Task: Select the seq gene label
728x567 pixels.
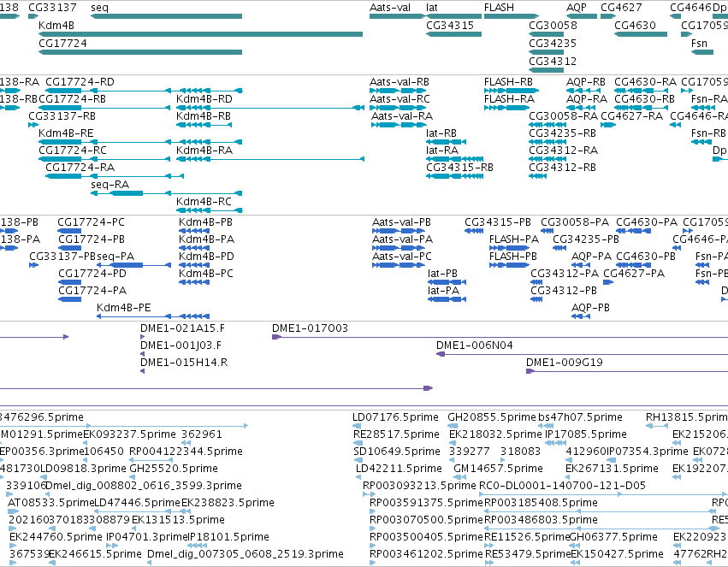Action: 99,8
